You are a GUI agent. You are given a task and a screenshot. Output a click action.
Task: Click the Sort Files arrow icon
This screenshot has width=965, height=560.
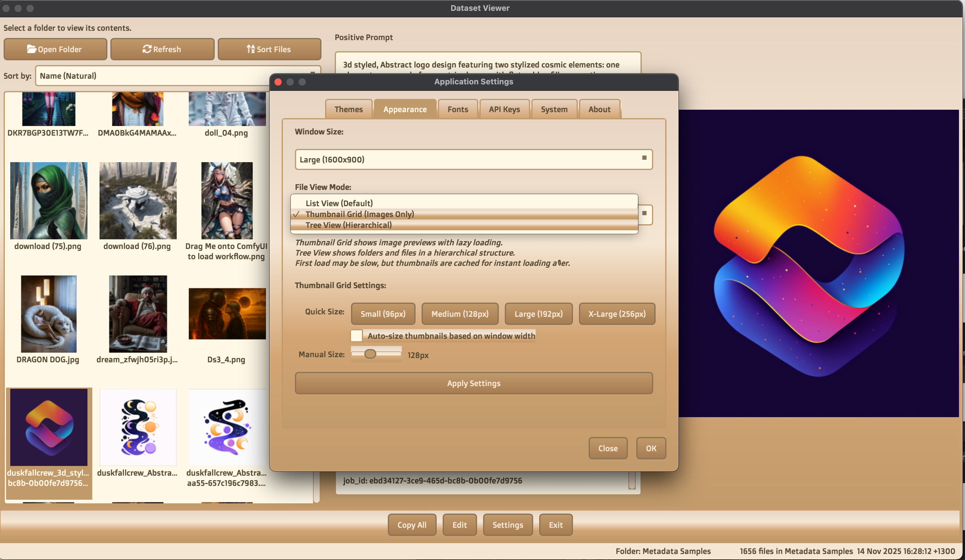250,49
